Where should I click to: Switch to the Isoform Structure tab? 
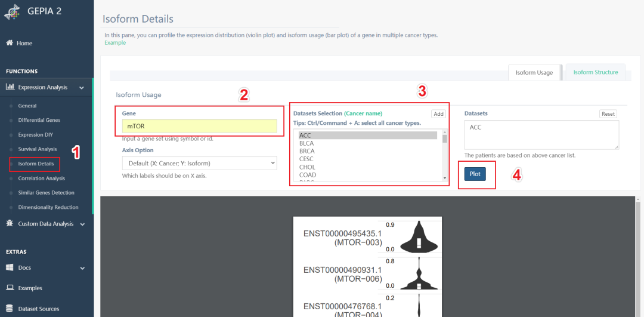click(596, 72)
